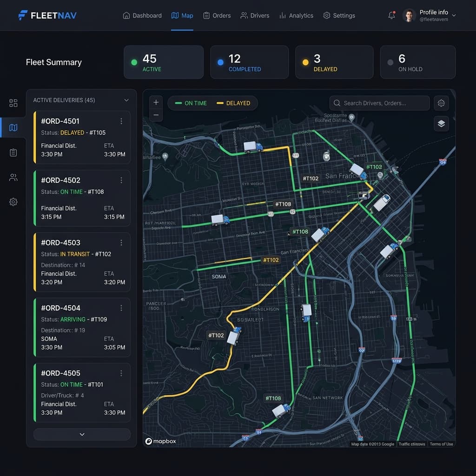Open order title #ORD-4504

(61, 308)
